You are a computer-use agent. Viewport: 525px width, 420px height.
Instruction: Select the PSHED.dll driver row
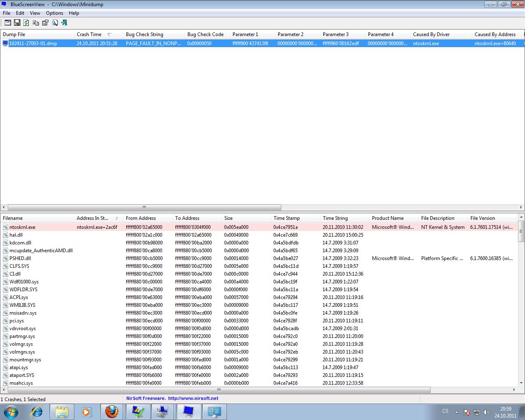click(259, 258)
